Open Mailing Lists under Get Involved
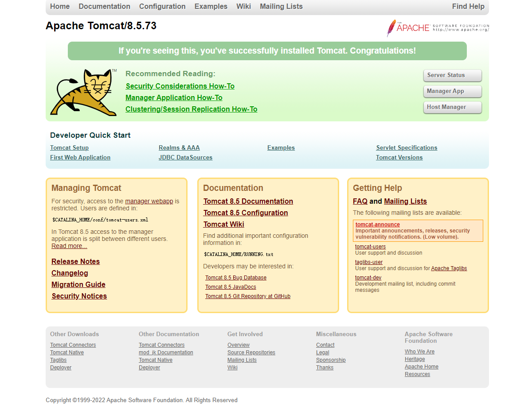The height and width of the screenshot is (407, 532). click(242, 360)
